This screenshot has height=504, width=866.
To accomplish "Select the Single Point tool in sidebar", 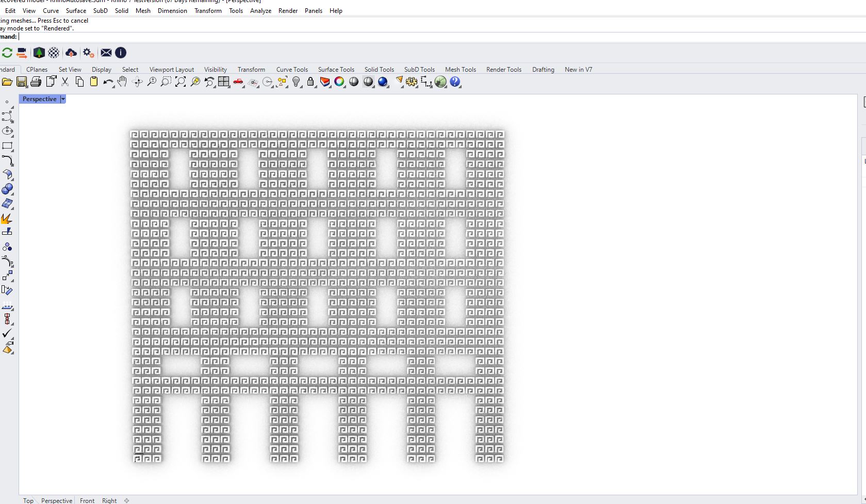I will pyautogui.click(x=7, y=103).
